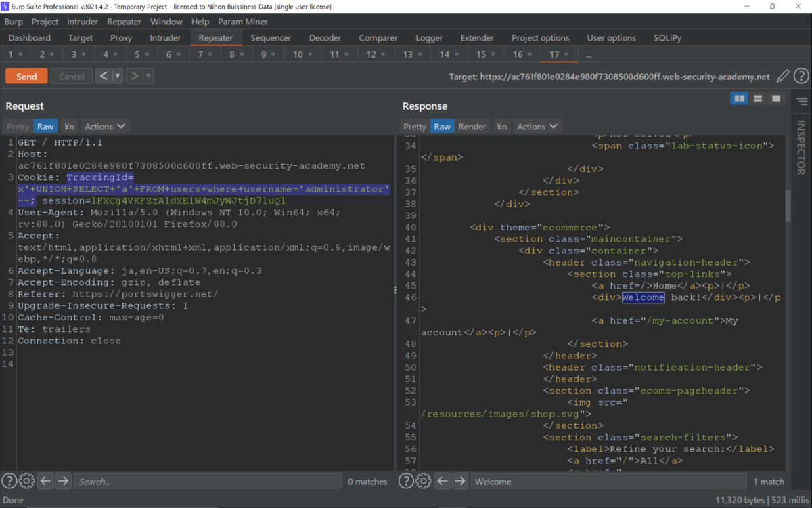Viewport: 812px width, 508px height.
Task: Open the Window menu
Action: click(x=166, y=22)
